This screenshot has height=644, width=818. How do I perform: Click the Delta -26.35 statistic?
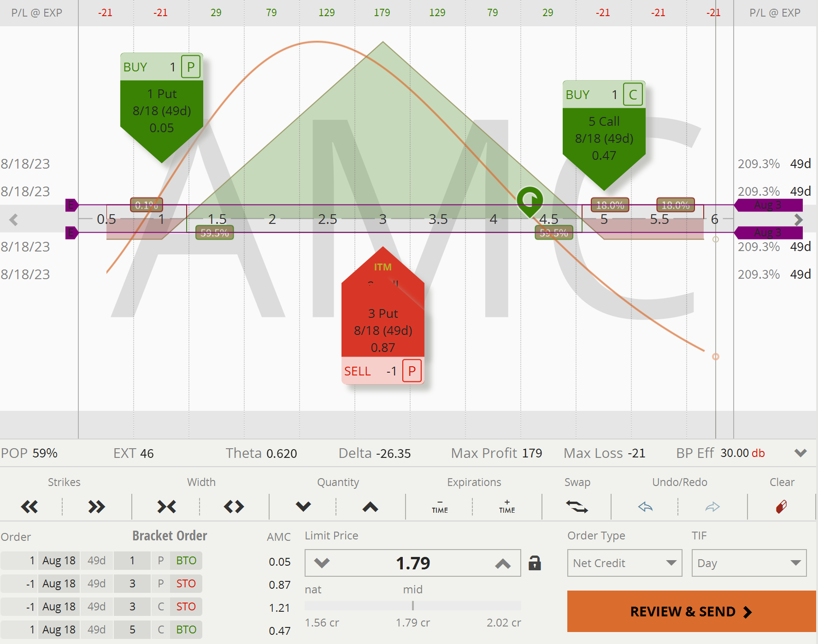tap(375, 453)
